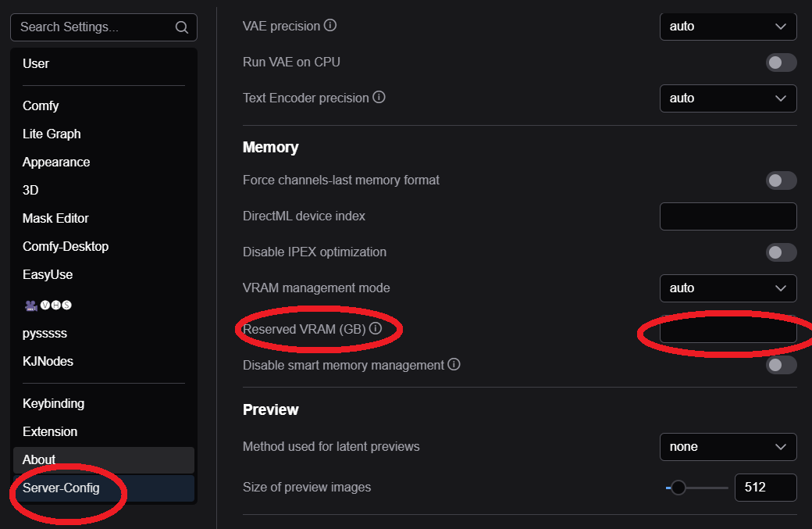812x529 pixels.
Task: Go to Keybinding settings
Action: [53, 403]
